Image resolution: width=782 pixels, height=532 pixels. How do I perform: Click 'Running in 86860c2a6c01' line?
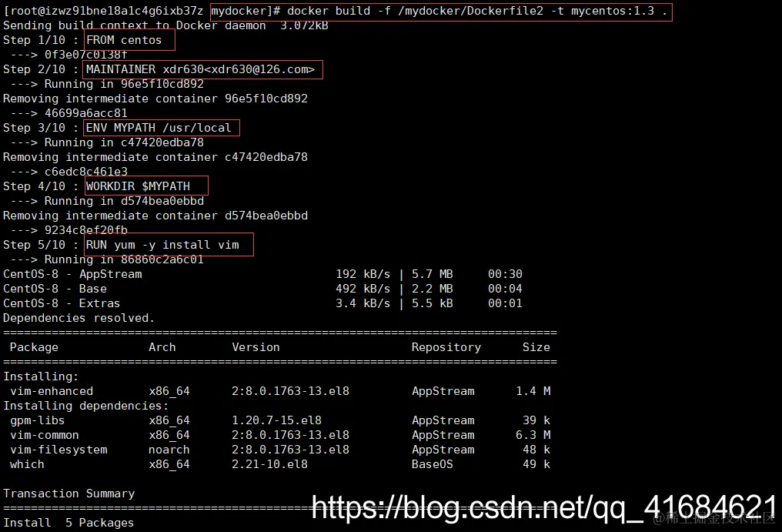coord(107,259)
